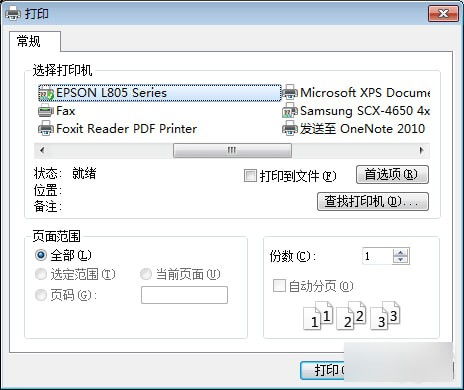Increase copies with the up spinner arrow

401,253
